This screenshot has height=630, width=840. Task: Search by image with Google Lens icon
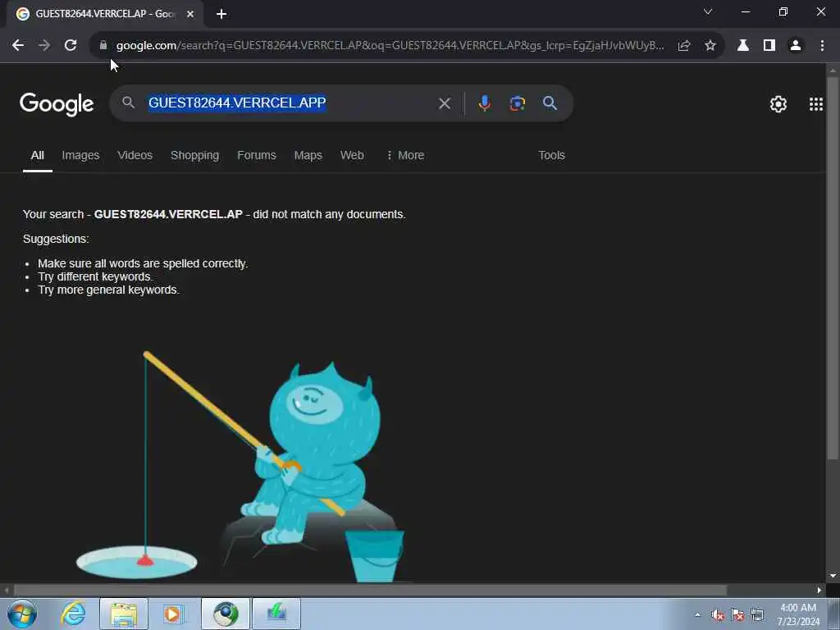point(517,103)
